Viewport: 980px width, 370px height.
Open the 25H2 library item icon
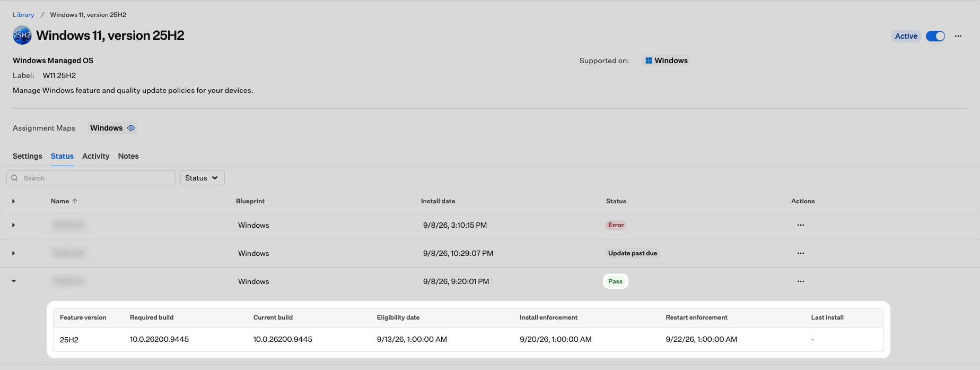[x=22, y=35]
